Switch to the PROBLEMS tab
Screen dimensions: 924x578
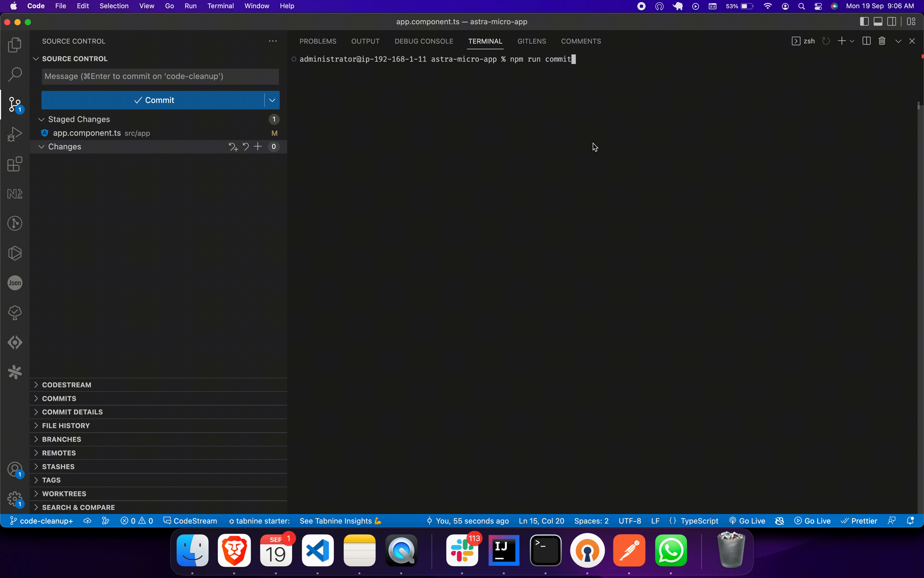pos(318,41)
